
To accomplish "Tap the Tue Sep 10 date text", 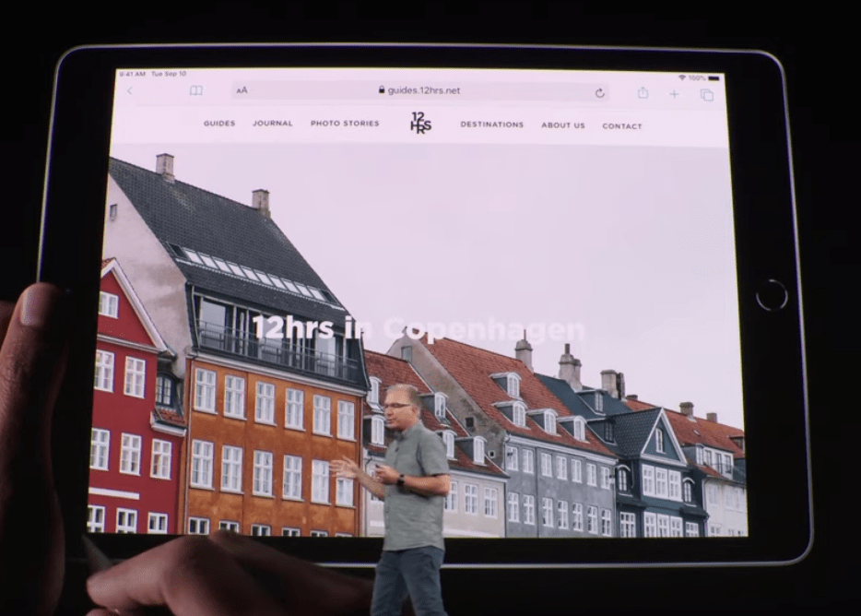I will click(x=169, y=74).
